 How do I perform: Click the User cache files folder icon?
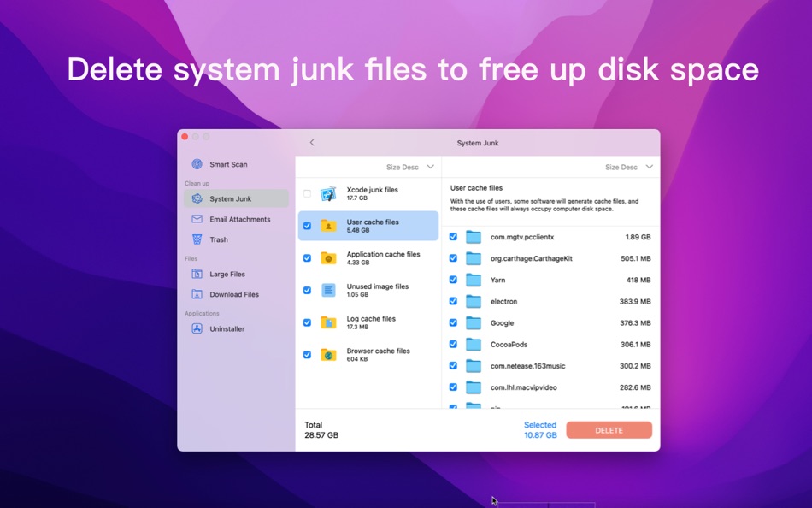328,226
